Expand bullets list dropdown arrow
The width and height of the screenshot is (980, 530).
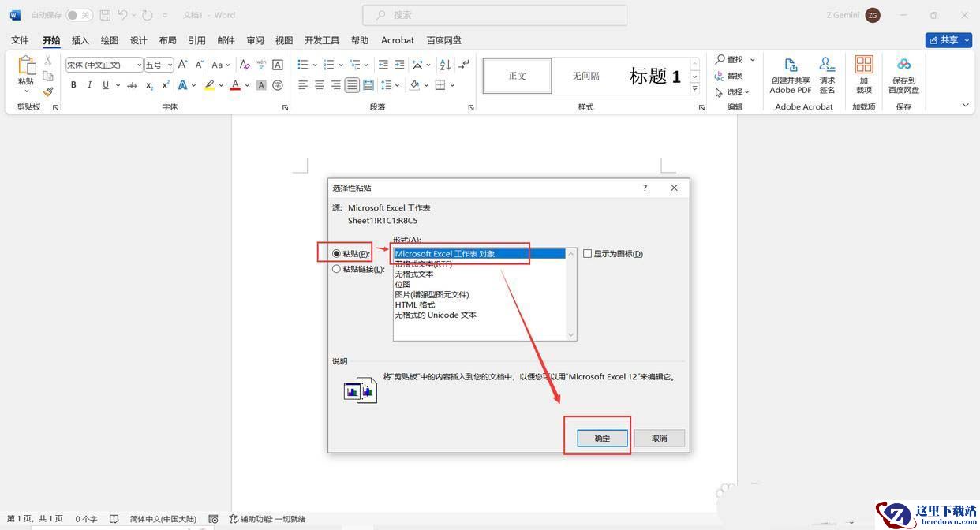coord(316,65)
